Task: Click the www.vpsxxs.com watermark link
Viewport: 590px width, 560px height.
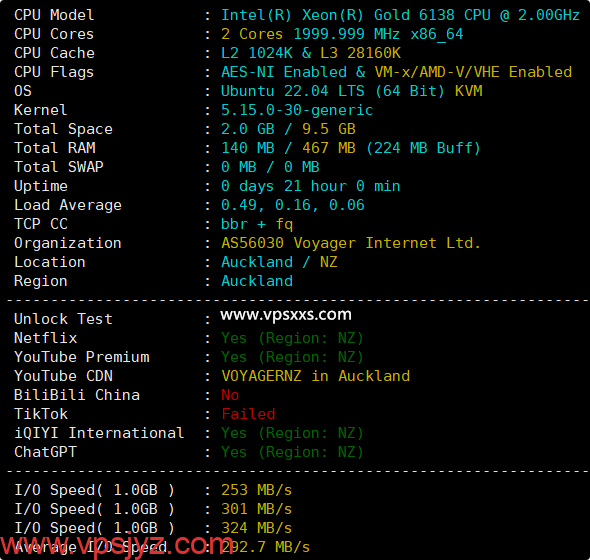Action: tap(286, 315)
